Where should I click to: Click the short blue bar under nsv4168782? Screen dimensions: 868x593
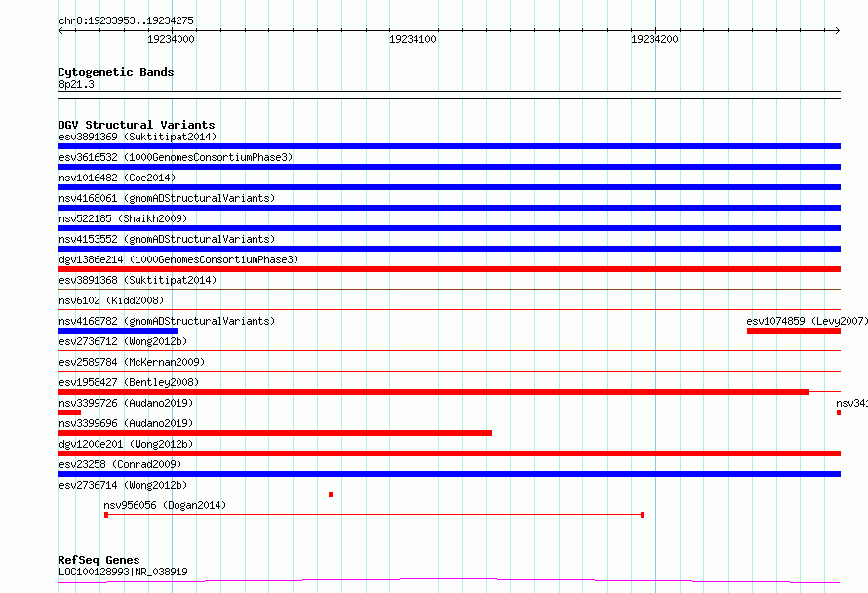click(117, 331)
